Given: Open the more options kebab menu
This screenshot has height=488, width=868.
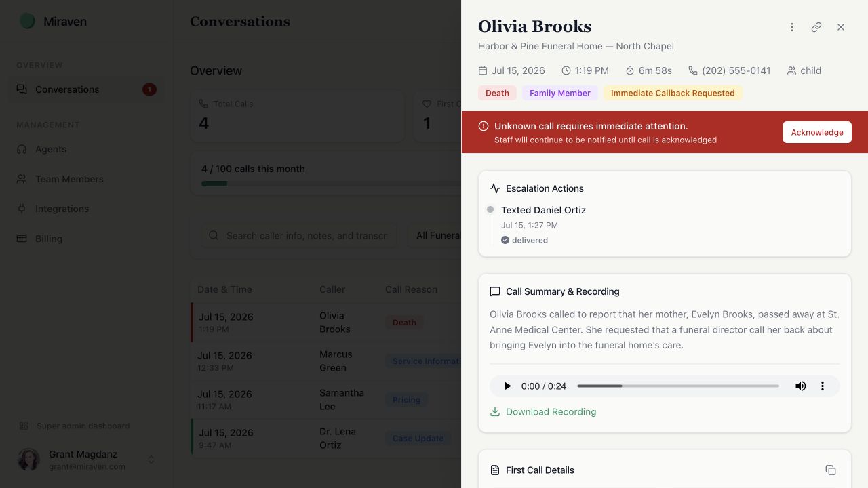Looking at the screenshot, I should (792, 27).
